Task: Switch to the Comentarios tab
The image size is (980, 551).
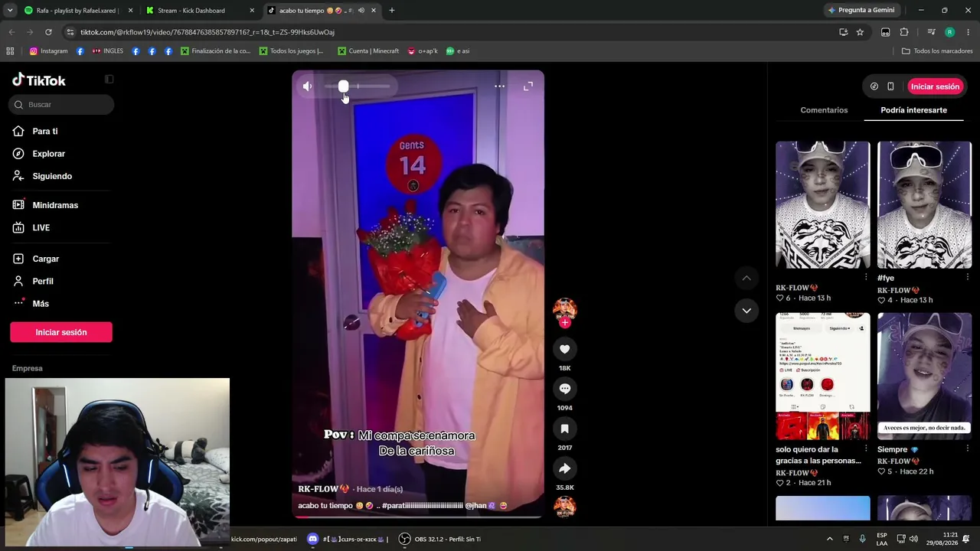Action: 824,110
